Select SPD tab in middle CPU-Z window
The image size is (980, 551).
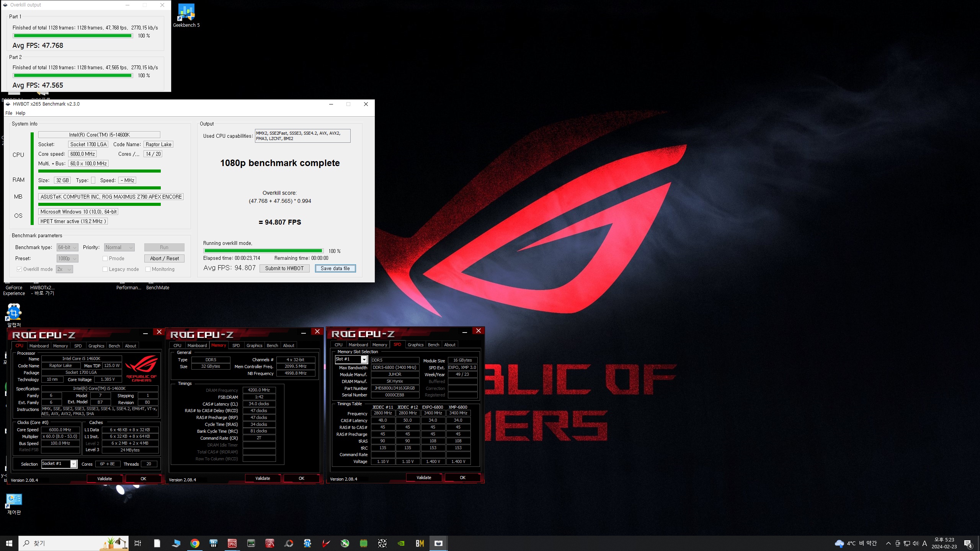[x=236, y=346]
